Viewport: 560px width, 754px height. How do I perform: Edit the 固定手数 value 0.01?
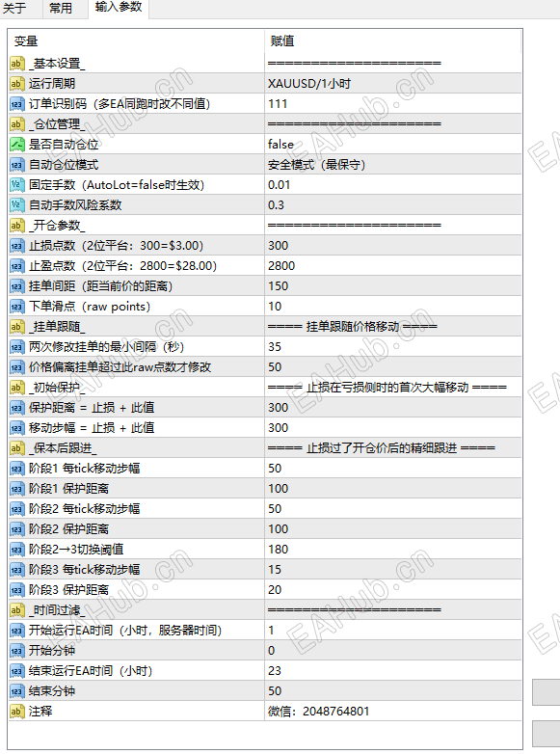click(x=392, y=185)
